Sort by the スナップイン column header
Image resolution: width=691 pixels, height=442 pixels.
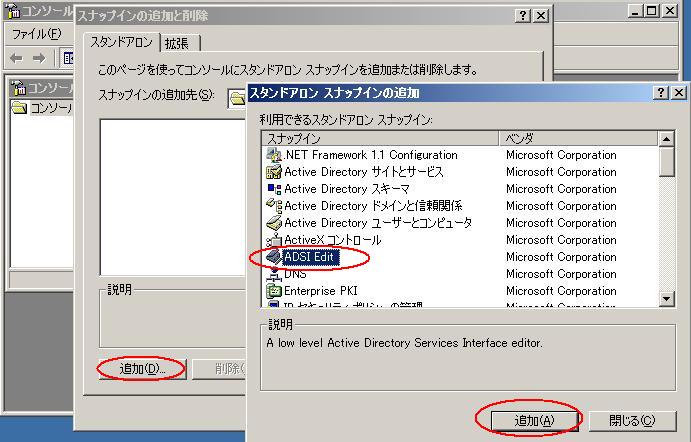380,138
